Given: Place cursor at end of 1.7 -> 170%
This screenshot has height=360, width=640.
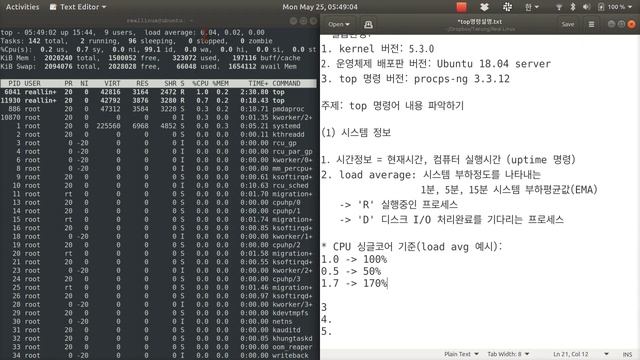Looking at the screenshot, I should click(387, 283).
